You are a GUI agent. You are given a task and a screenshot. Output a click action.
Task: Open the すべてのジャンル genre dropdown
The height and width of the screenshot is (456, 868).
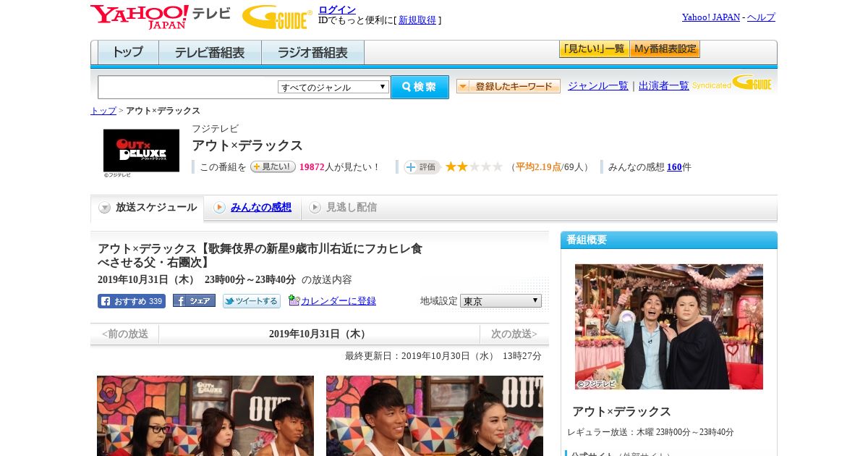[x=333, y=87]
